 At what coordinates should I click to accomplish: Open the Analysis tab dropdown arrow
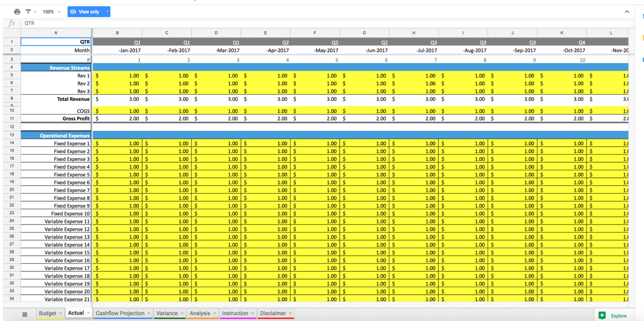click(x=215, y=313)
